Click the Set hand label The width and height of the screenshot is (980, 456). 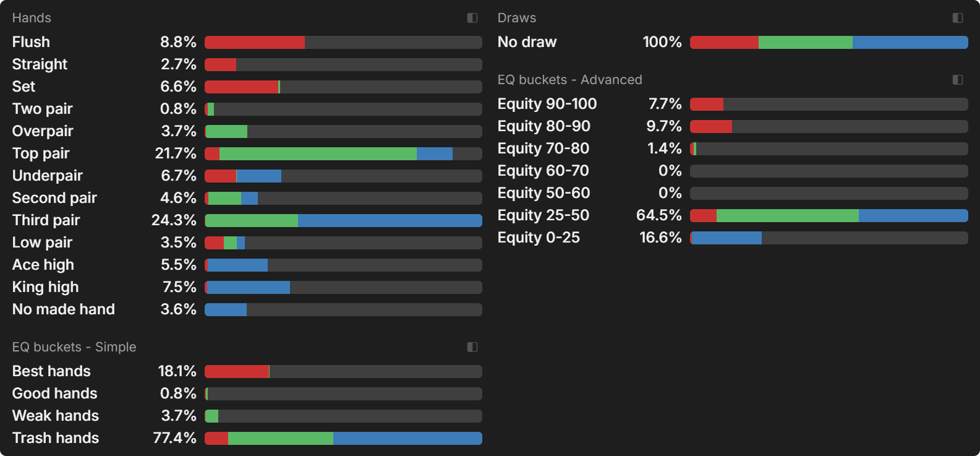click(23, 87)
